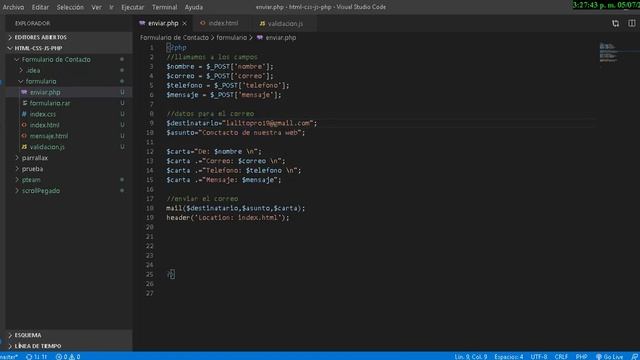Open the Ver menu
Viewport: 640px width, 360px height.
tap(96, 7)
